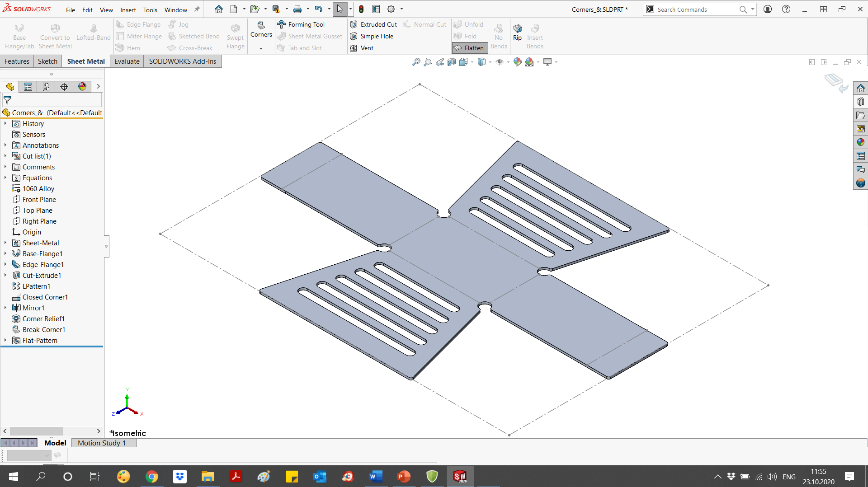
Task: Click the Rip tool
Action: pos(517,32)
